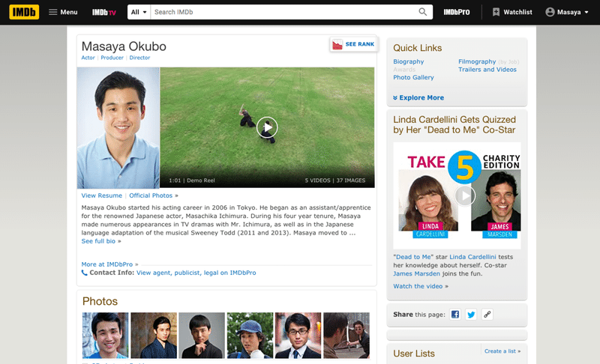Image resolution: width=600 pixels, height=364 pixels.
Task: Open Filmography quick link
Action: 477,61
